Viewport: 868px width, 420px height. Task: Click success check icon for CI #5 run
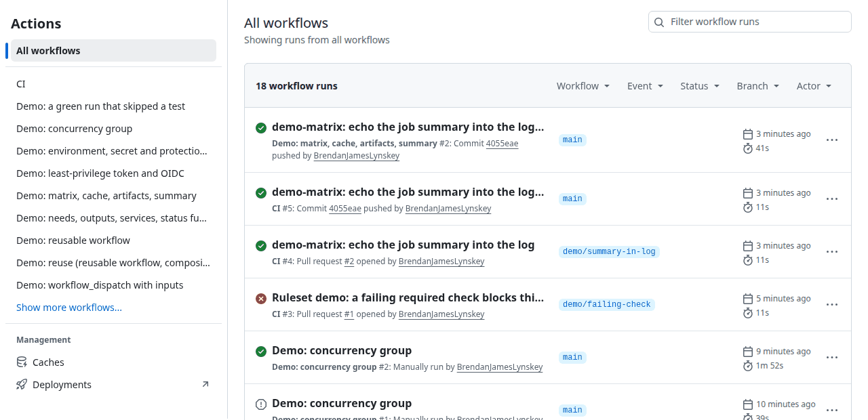261,192
